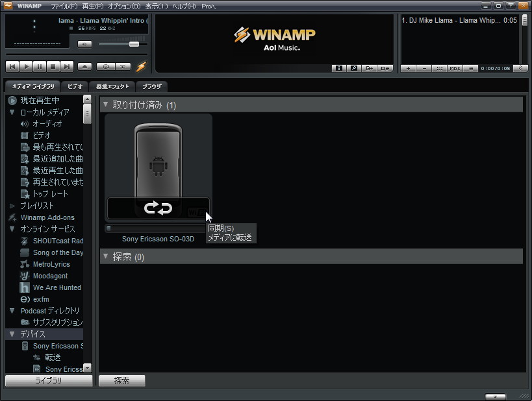This screenshot has width=532, height=401.
Task: Click the send-to arrow button in the info panel
Action: click(369, 68)
